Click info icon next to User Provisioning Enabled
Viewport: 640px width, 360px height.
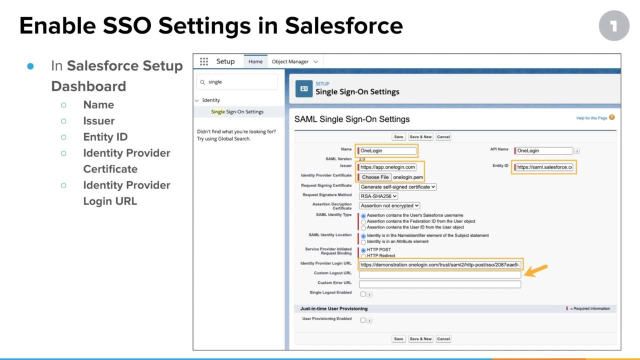tap(369, 321)
